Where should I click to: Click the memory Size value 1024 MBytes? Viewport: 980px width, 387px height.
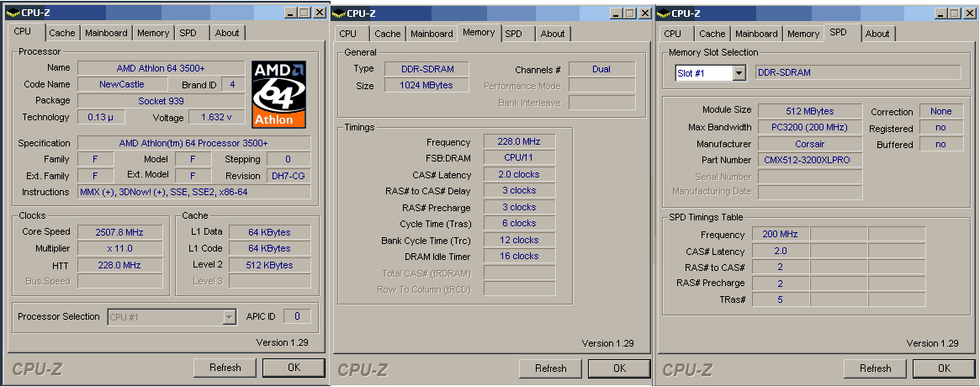(426, 86)
